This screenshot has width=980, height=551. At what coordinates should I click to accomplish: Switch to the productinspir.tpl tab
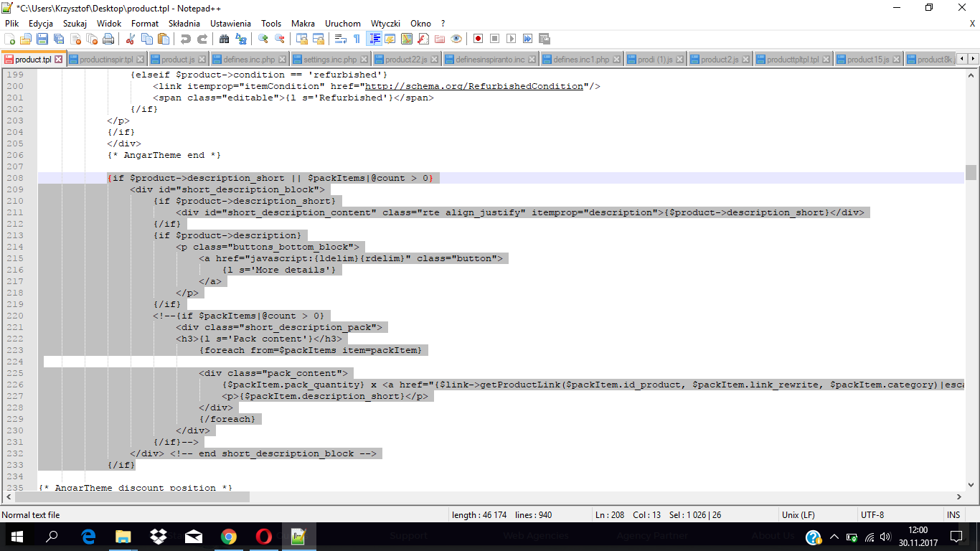point(106,60)
